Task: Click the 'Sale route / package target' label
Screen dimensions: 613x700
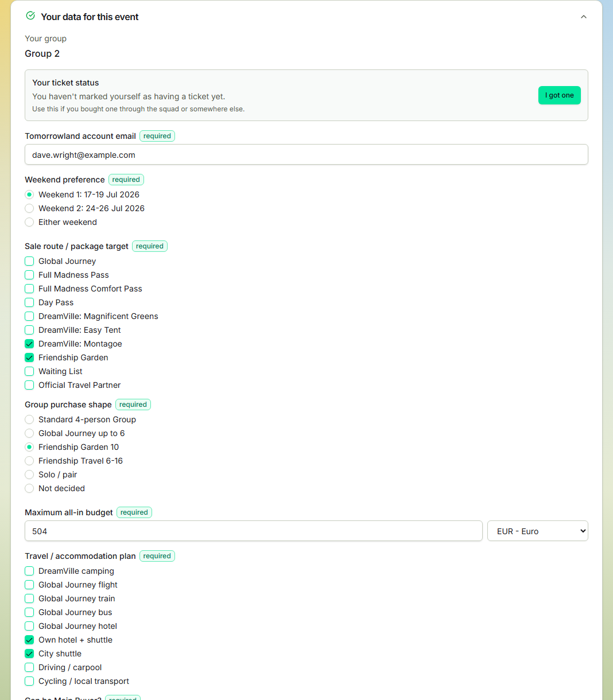Action: click(76, 246)
